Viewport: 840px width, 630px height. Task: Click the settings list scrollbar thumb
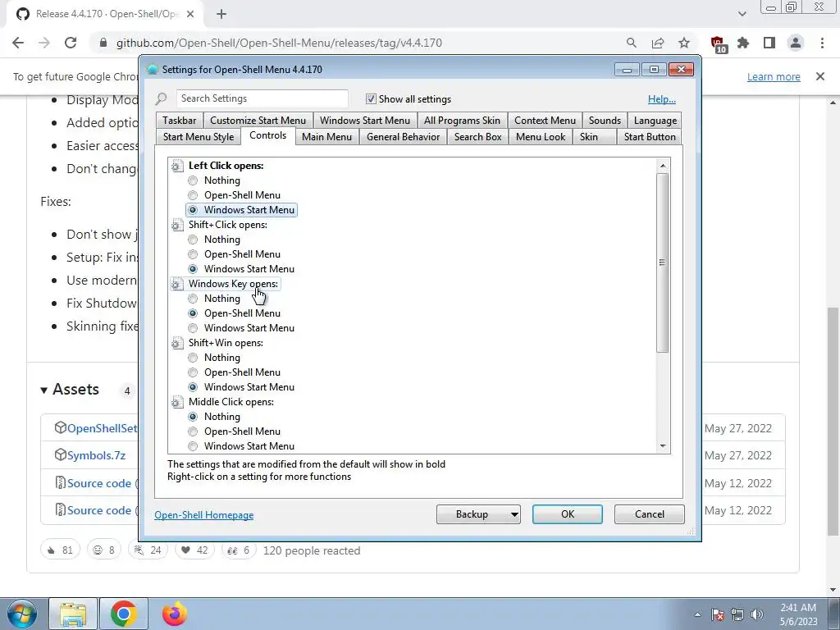pos(663,262)
